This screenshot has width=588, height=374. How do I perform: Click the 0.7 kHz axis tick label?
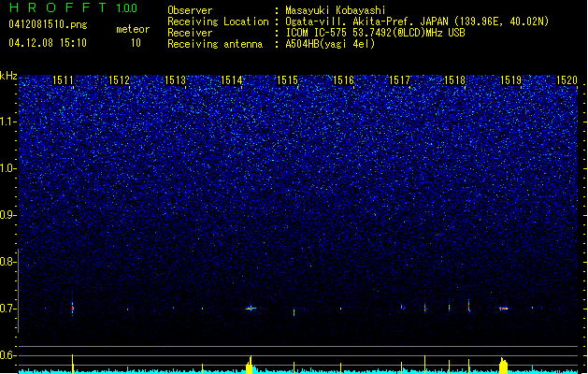point(7,309)
